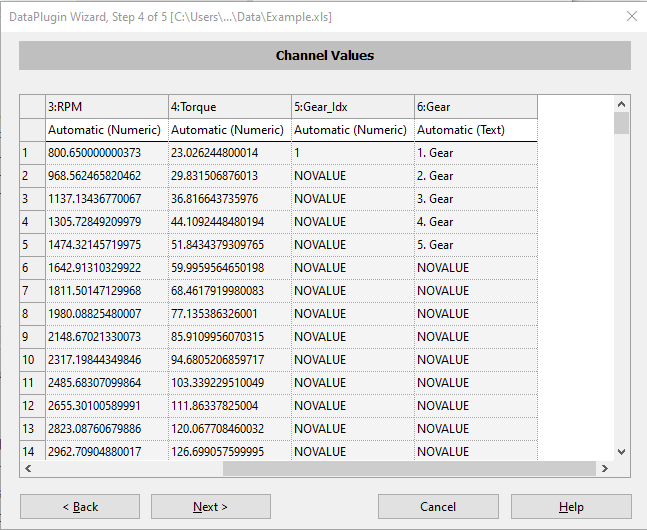Select the 6:Gear column header

[x=475, y=106]
